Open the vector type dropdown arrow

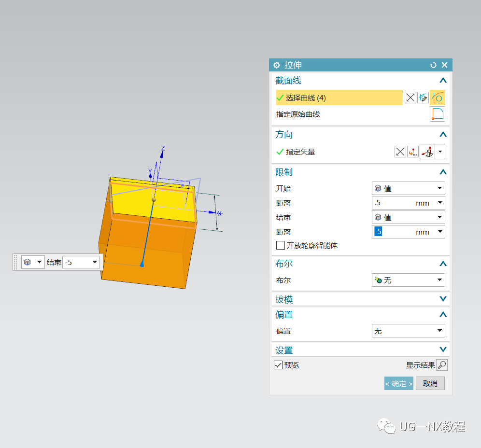click(x=440, y=152)
